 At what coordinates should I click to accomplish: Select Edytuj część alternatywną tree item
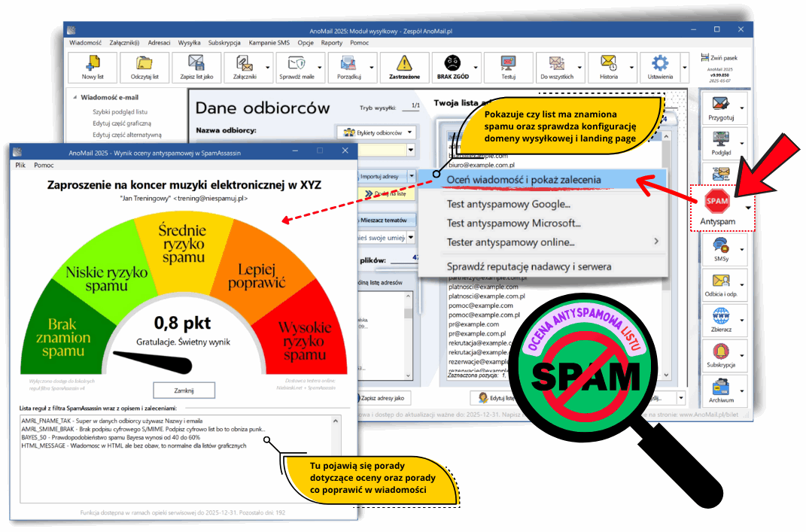(127, 135)
